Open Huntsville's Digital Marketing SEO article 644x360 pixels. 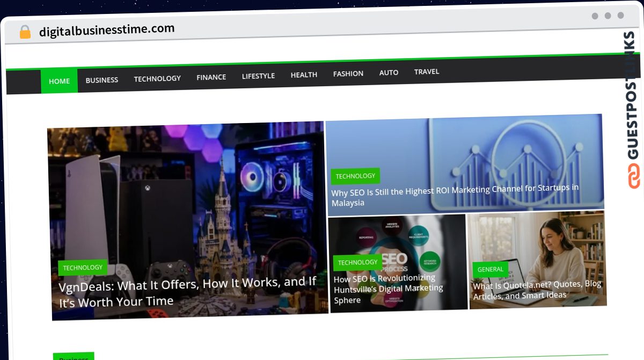coord(389,289)
